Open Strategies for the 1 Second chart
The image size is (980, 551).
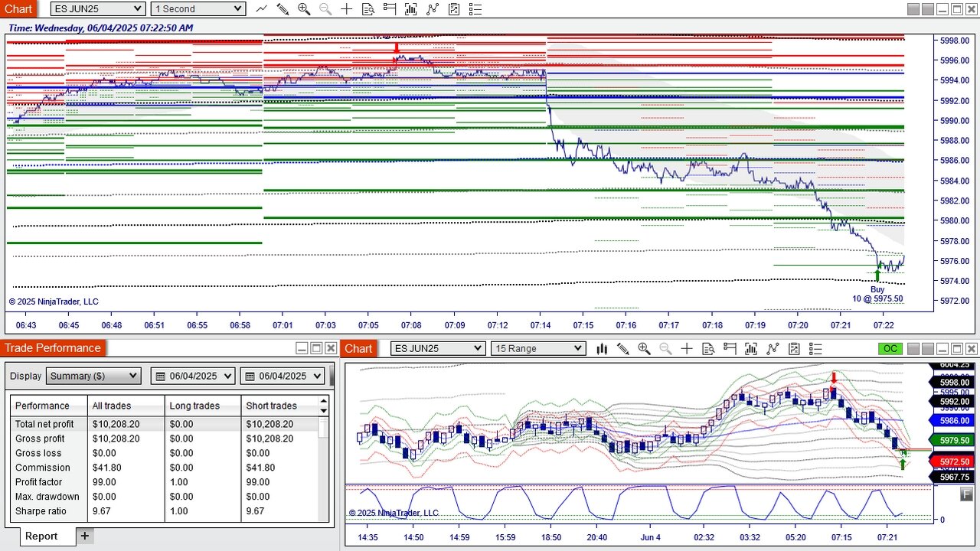click(x=433, y=9)
